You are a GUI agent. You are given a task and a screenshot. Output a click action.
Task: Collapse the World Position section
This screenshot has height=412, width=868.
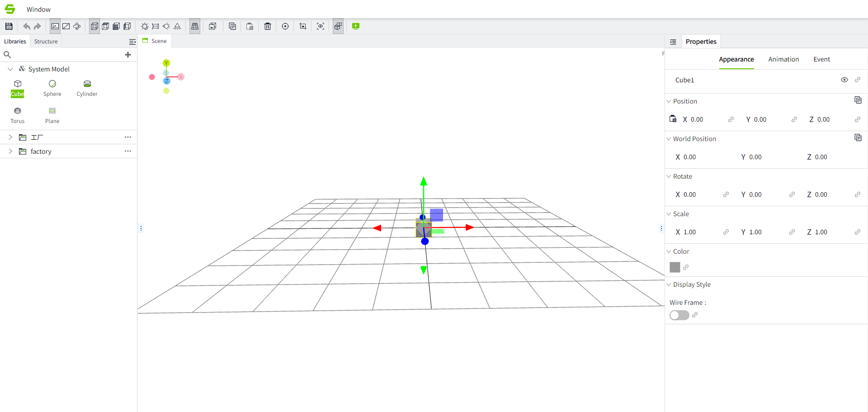coord(669,139)
